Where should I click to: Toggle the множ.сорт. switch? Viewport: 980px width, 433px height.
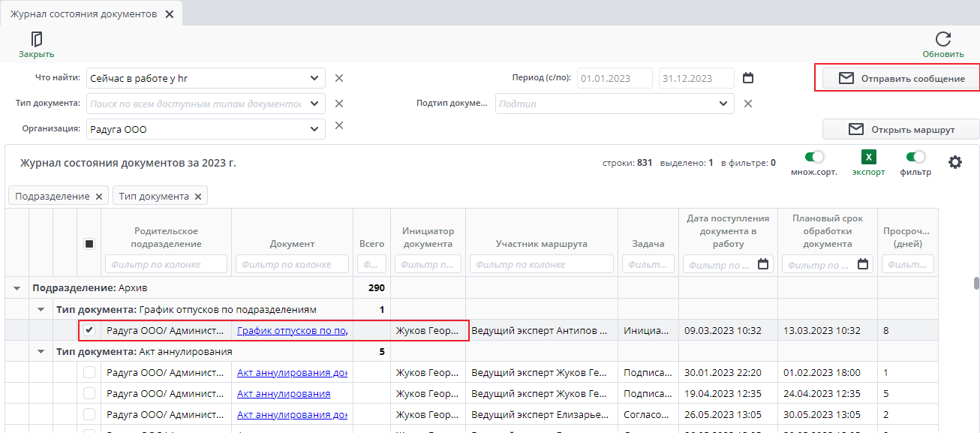coord(813,158)
